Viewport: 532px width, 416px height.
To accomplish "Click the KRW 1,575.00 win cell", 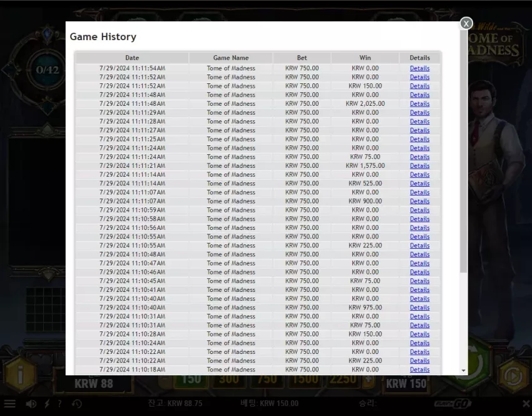I will (365, 166).
